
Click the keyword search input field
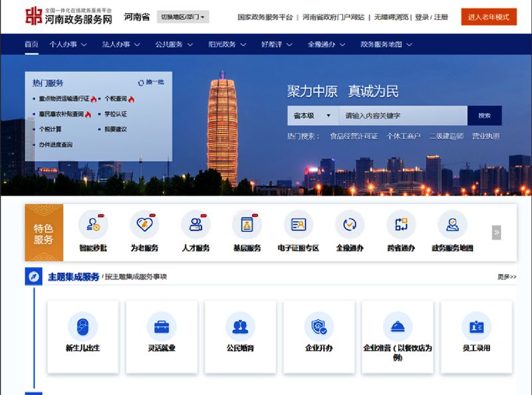coord(403,116)
